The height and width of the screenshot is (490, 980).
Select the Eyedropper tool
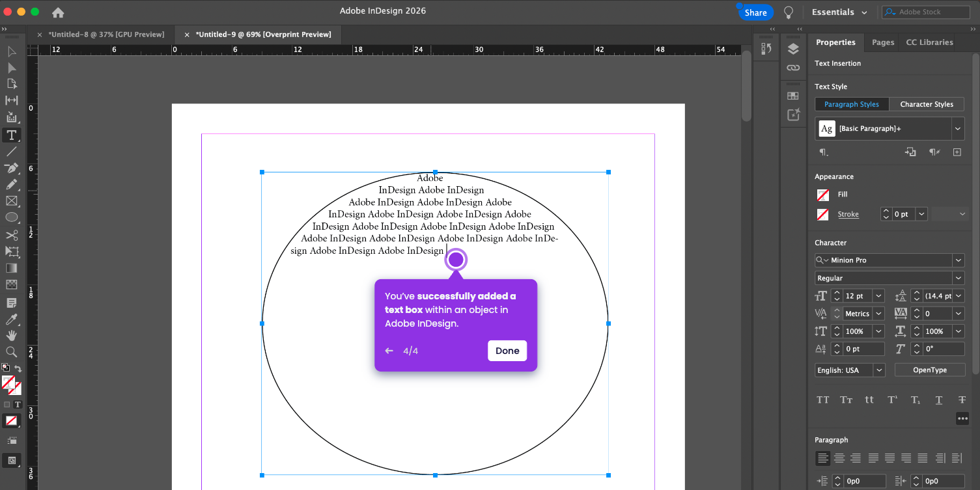click(x=12, y=320)
